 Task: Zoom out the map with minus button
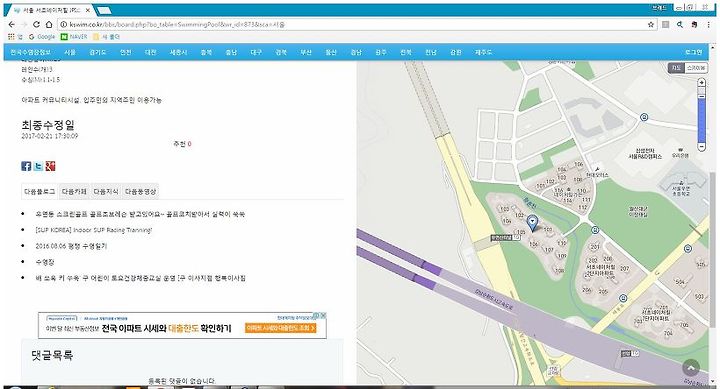pos(701,147)
